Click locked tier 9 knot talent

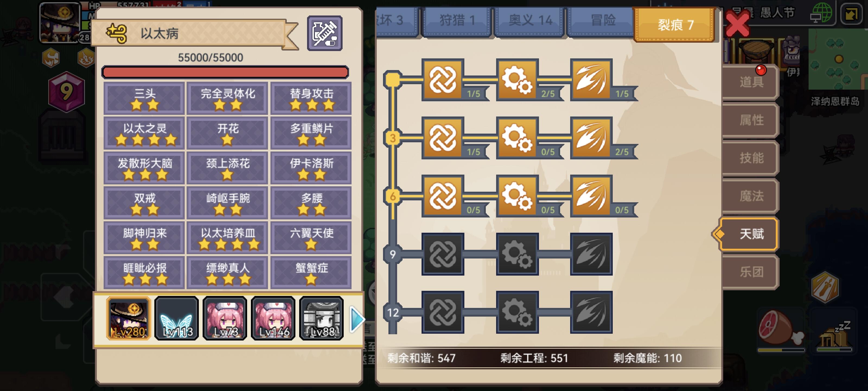pos(442,254)
